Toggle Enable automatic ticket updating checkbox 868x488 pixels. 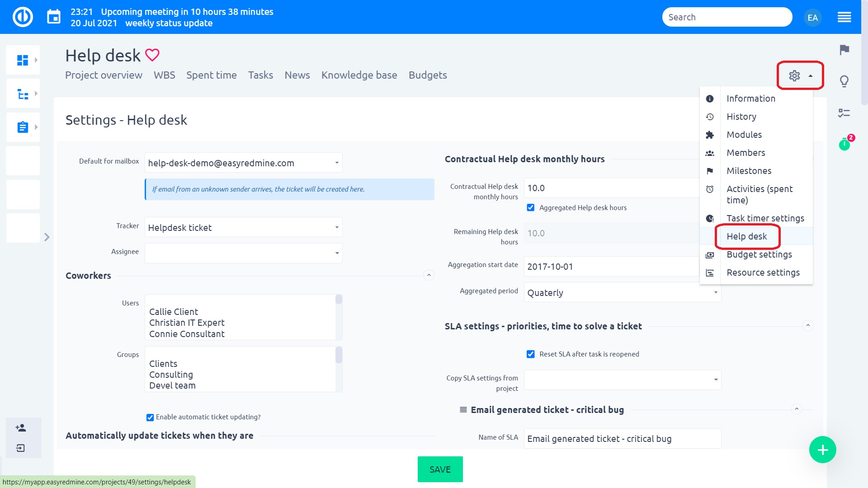[x=150, y=418]
